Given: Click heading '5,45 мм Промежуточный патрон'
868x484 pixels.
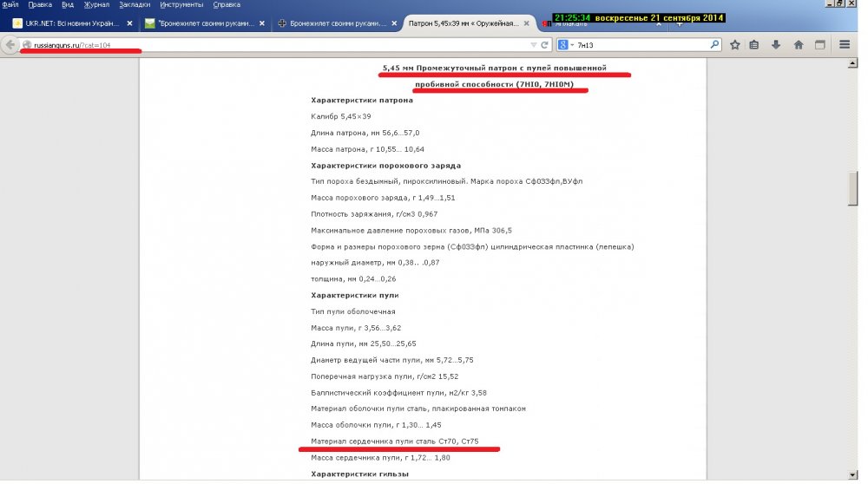Looking at the screenshot, I should (495, 68).
